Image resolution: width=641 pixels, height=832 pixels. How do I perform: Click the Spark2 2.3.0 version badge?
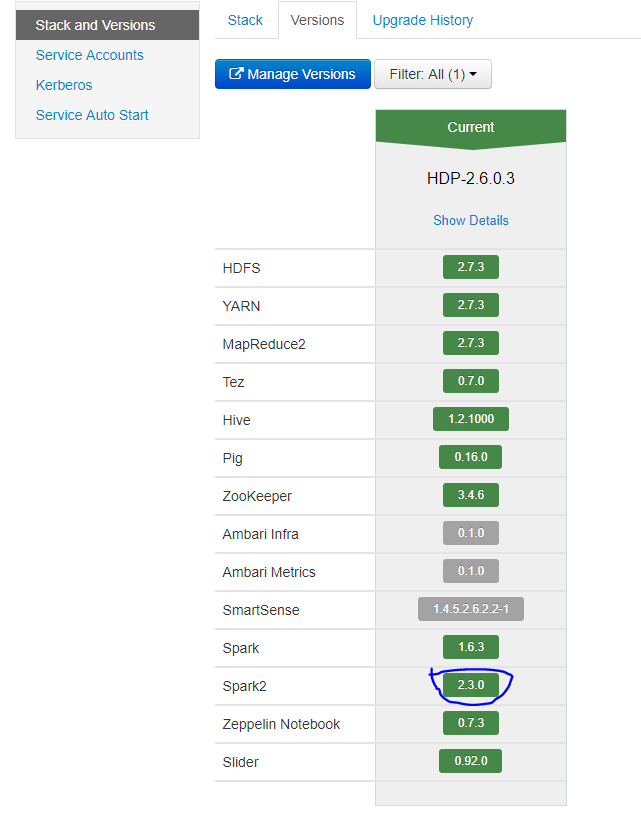pyautogui.click(x=470, y=685)
